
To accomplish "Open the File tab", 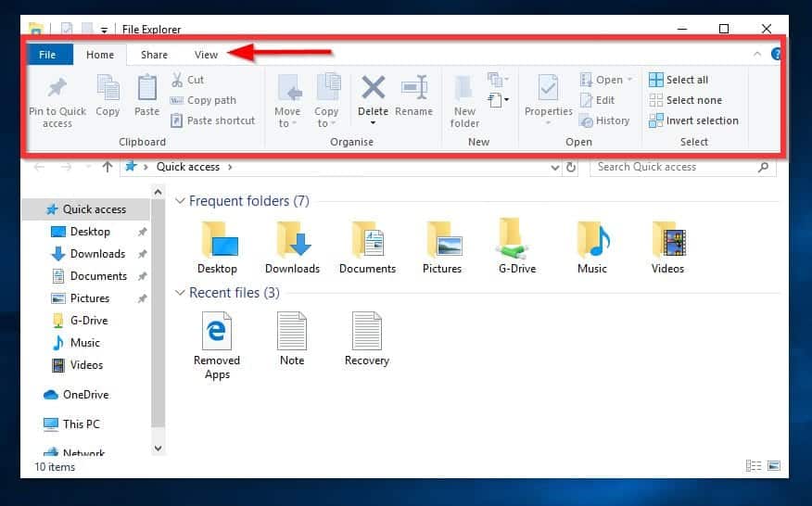I will pos(47,55).
